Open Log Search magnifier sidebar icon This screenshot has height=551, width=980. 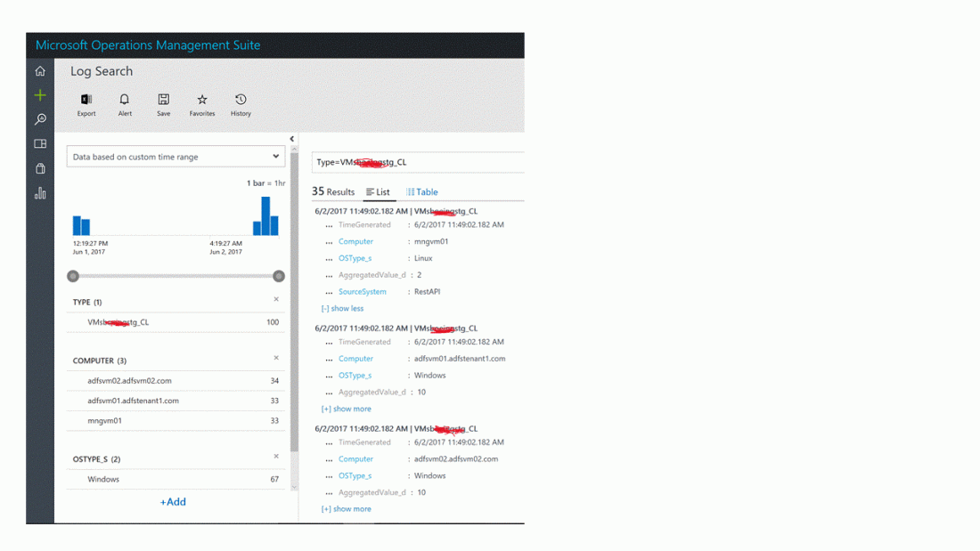[x=40, y=119]
